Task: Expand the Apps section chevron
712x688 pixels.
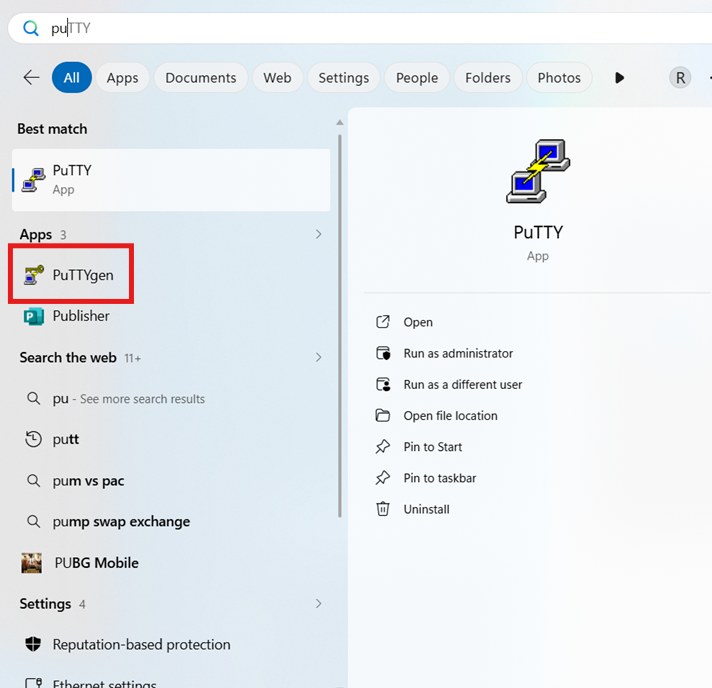Action: [x=318, y=234]
